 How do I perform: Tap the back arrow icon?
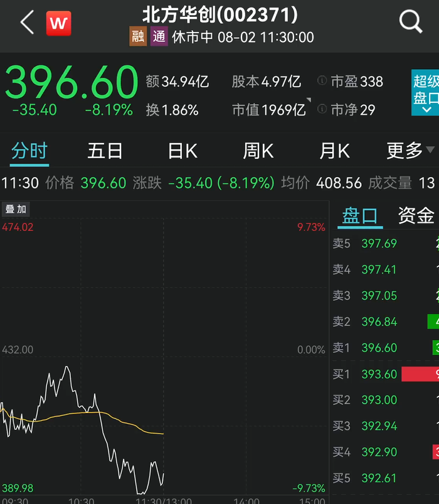click(27, 23)
